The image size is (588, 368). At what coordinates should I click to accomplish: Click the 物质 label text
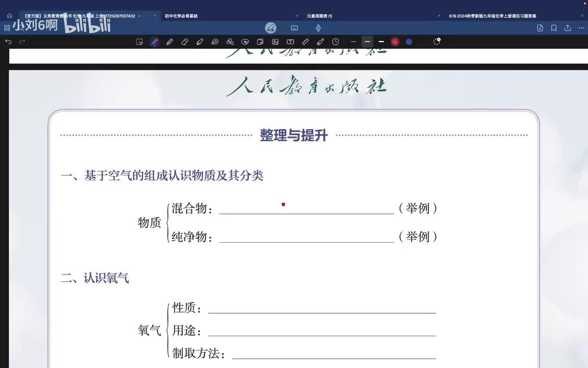point(150,222)
